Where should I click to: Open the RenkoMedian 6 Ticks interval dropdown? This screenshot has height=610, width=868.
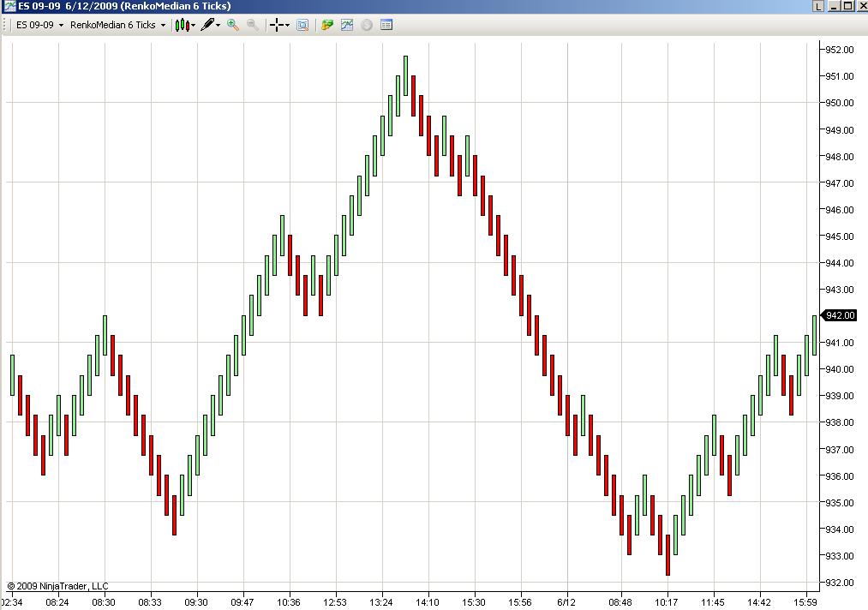[x=117, y=25]
